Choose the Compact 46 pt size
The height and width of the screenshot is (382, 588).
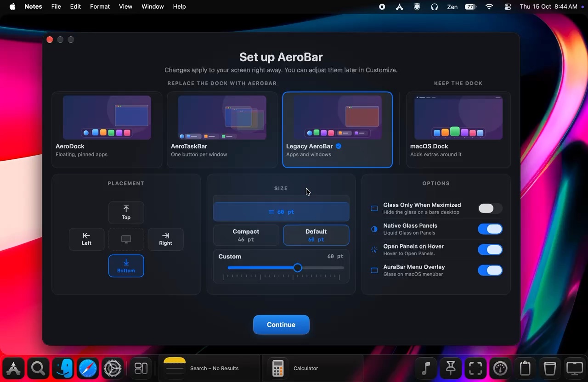pos(246,235)
